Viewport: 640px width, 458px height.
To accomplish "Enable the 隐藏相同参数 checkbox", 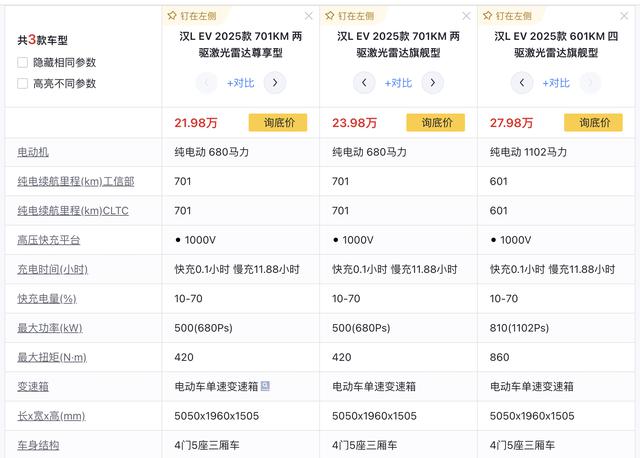I will pyautogui.click(x=22, y=62).
